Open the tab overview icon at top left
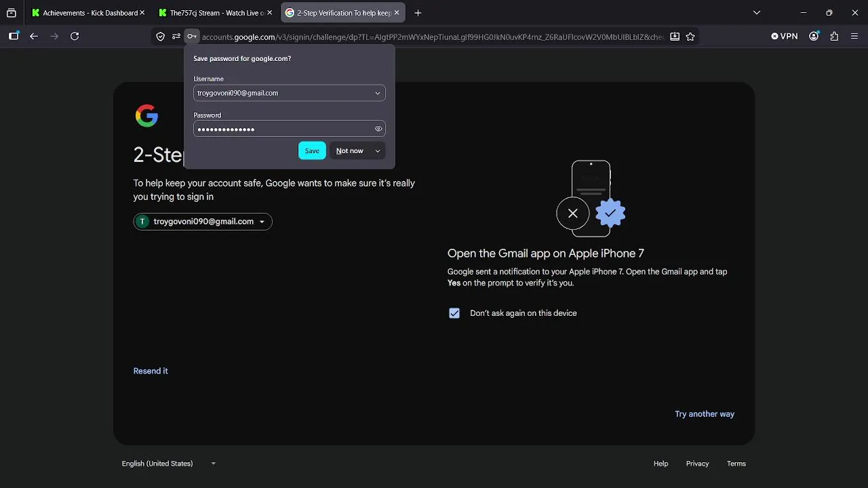 (12, 13)
